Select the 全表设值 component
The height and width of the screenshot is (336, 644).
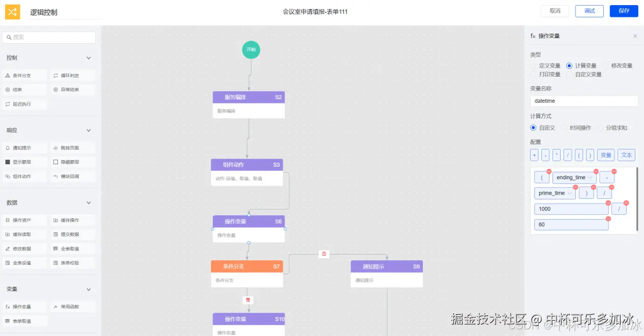24,263
